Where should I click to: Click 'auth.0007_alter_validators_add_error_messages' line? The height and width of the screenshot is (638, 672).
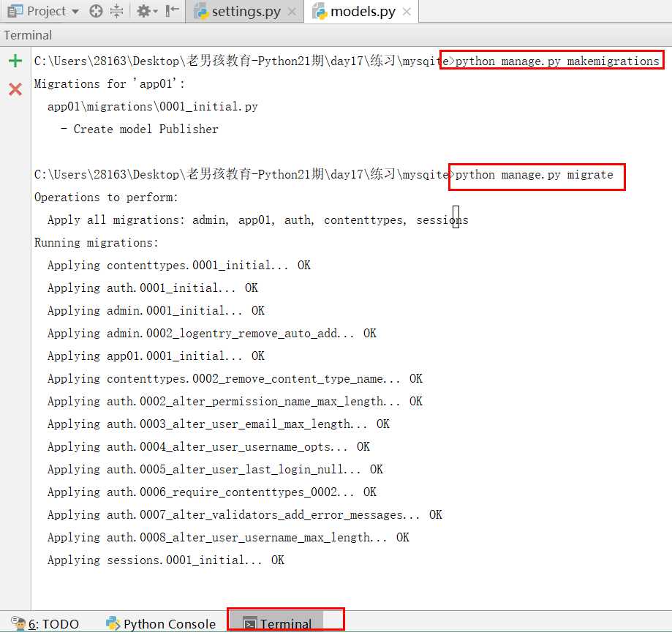tap(245, 515)
